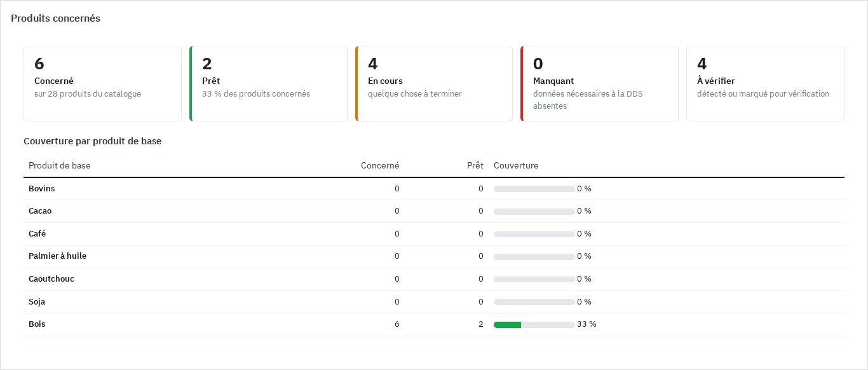868x370 pixels.
Task: Open the En cours summary card
Action: click(x=434, y=83)
